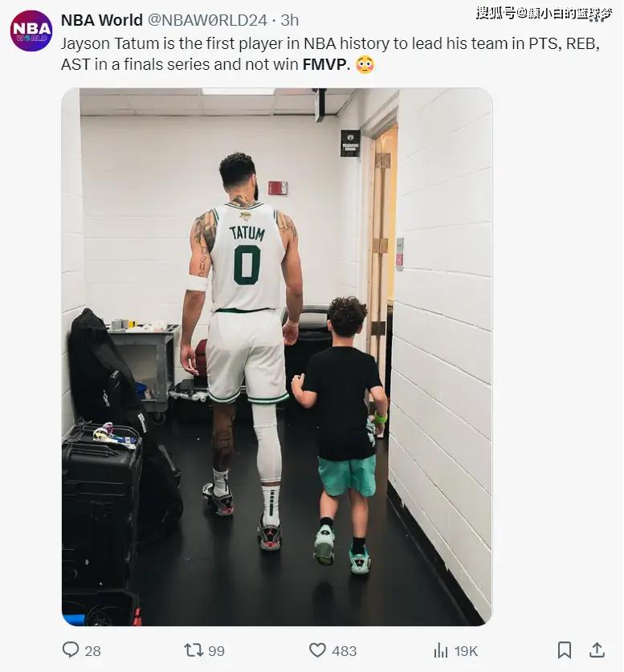Image resolution: width=624 pixels, height=672 pixels.
Task: Open the 3h timestamp link
Action: pyautogui.click(x=290, y=20)
